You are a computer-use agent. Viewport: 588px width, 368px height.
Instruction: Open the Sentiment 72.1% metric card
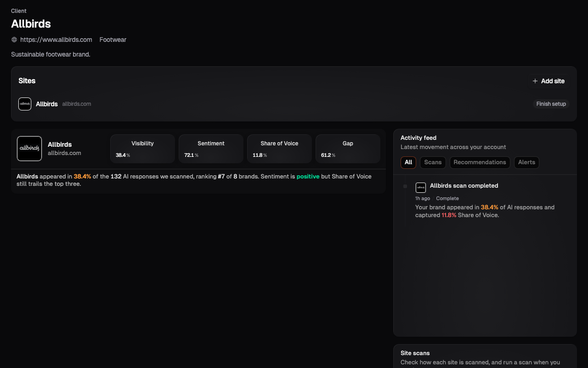211,149
